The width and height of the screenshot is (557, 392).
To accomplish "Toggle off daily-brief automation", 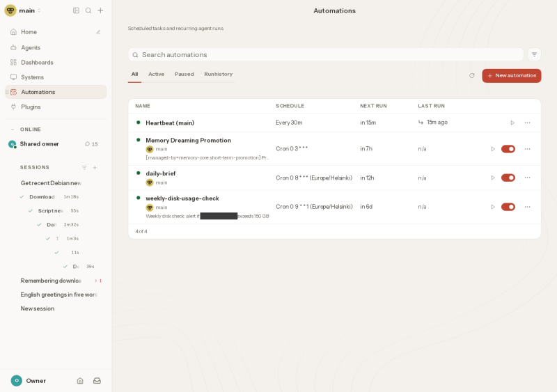I will [x=508, y=178].
